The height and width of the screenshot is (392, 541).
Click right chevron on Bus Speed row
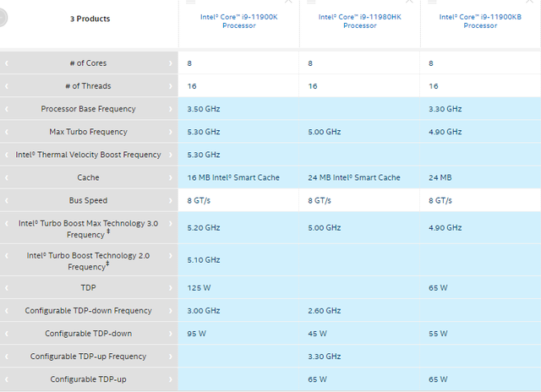click(x=171, y=200)
